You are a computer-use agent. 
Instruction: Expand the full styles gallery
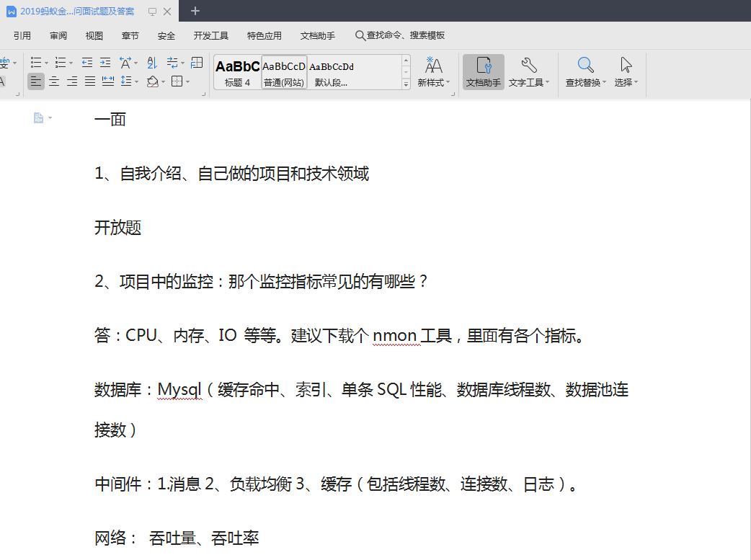(406, 84)
